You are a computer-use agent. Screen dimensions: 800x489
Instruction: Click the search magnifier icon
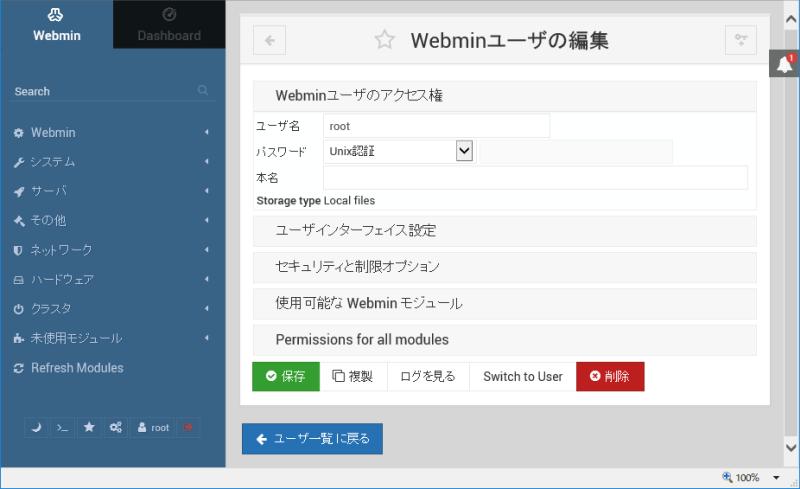[203, 90]
